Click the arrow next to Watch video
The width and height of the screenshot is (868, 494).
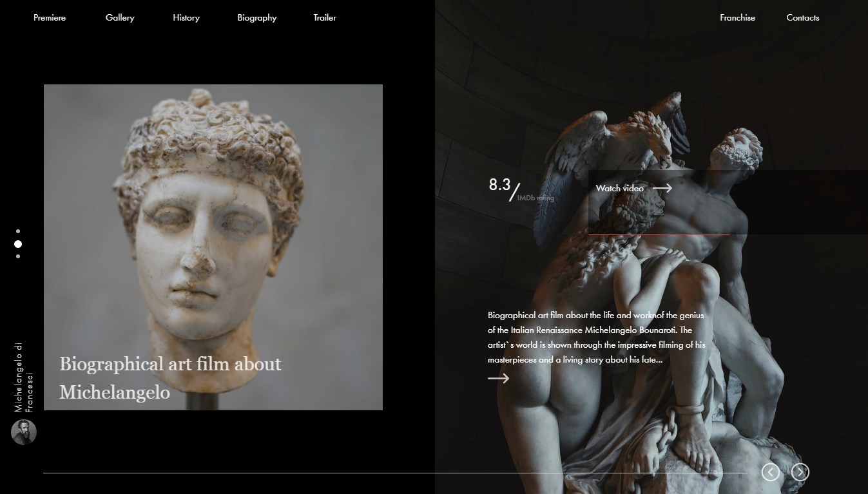pyautogui.click(x=662, y=188)
